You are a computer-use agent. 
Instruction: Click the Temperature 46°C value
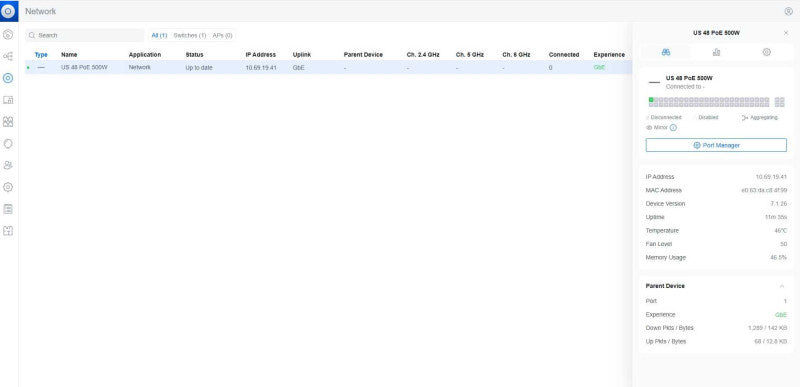(x=781, y=230)
